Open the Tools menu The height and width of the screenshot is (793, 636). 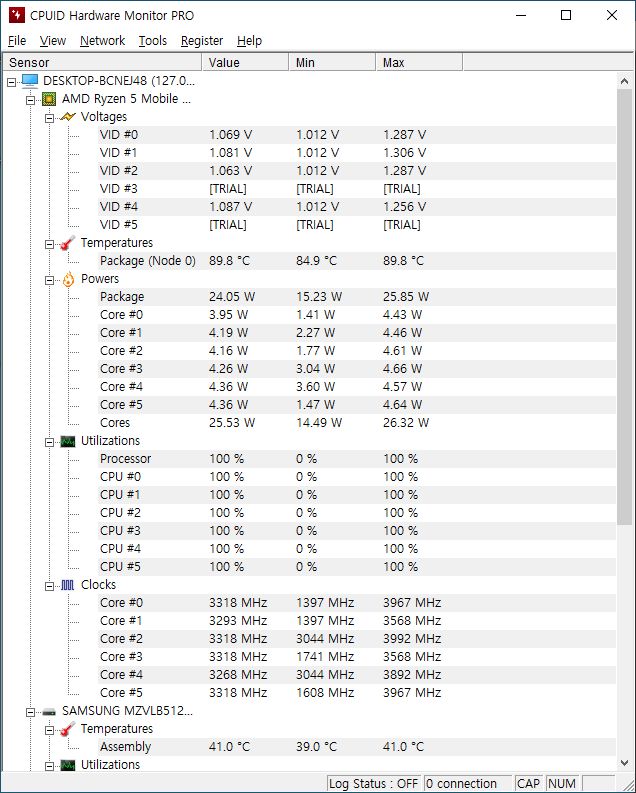pyautogui.click(x=153, y=40)
